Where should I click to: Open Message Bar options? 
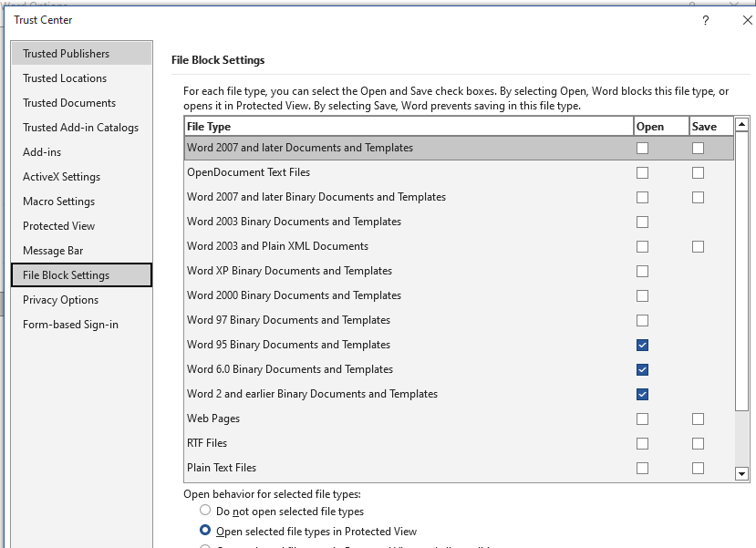[x=81, y=250]
